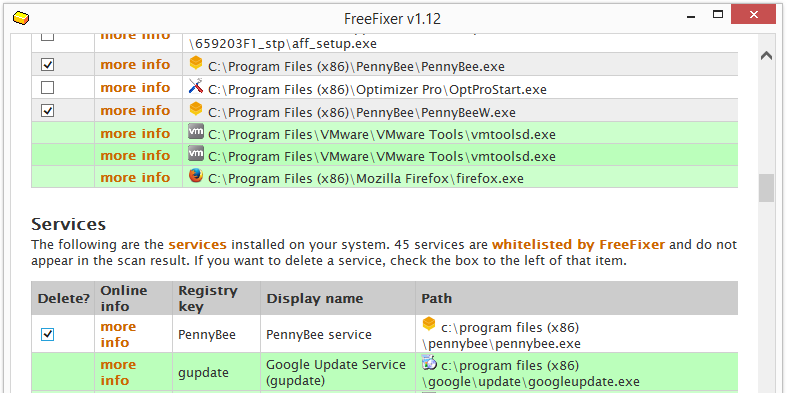Check the OptProStart.exe delete checkbox
The image size is (788, 393).
tap(47, 88)
